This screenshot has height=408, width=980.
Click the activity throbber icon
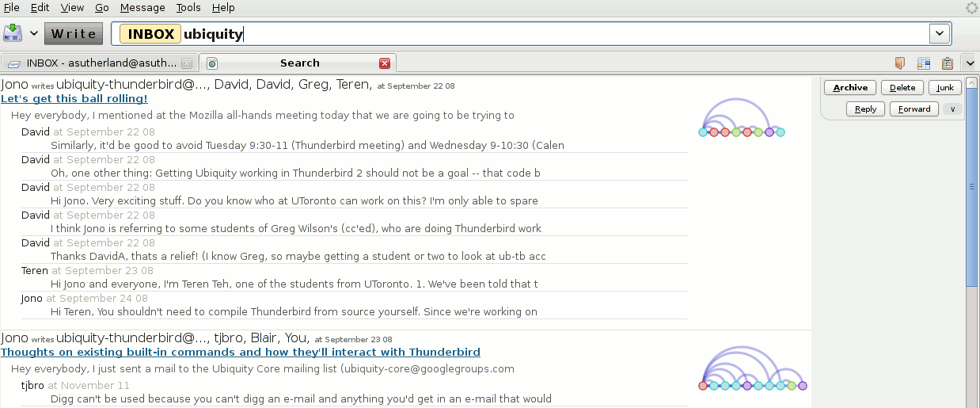tap(972, 7)
